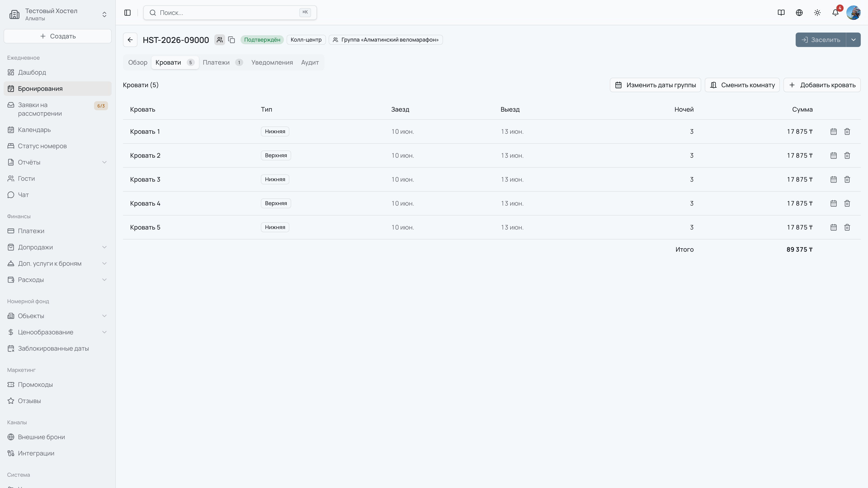Change dates for Кровать 5
868x488 pixels.
click(834, 227)
